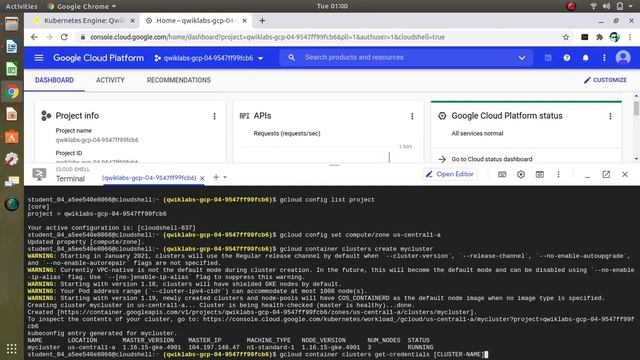
Task: Close the Kubernetes Engine browser tab
Action: pos(133,20)
